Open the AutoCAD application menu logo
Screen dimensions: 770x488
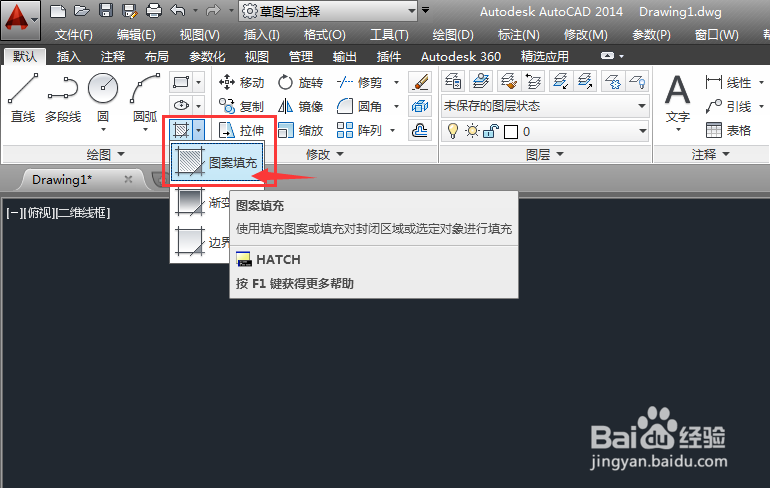pos(20,20)
